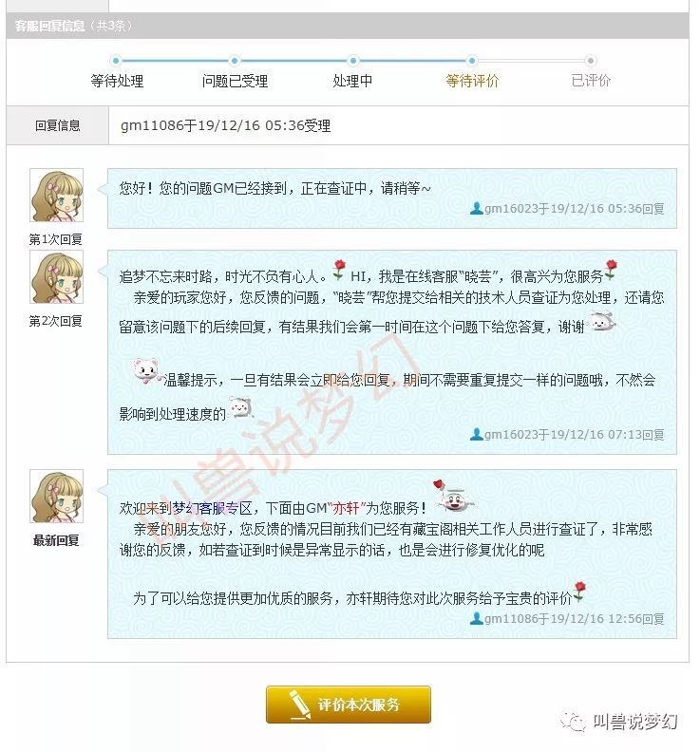The height and width of the screenshot is (752, 700).
Task: Click the rose emoji after 宝贵的评价
Action: 579,592
